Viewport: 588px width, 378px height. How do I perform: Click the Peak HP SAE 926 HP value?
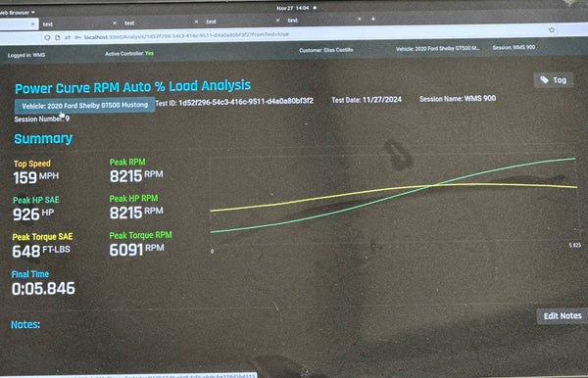[33, 213]
